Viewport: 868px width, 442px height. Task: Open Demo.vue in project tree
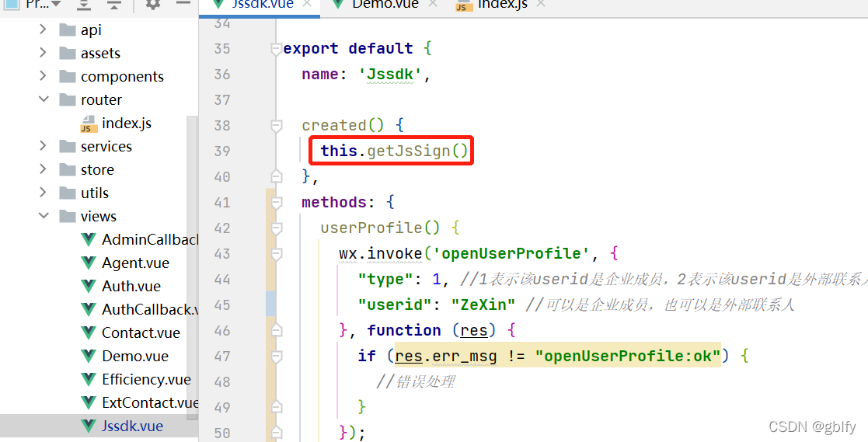(135, 356)
